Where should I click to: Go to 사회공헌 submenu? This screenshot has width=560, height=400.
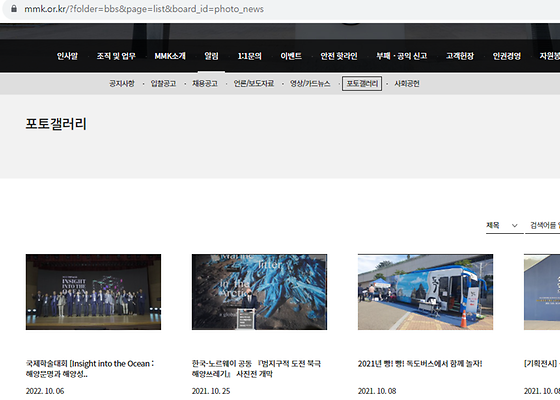tap(406, 84)
